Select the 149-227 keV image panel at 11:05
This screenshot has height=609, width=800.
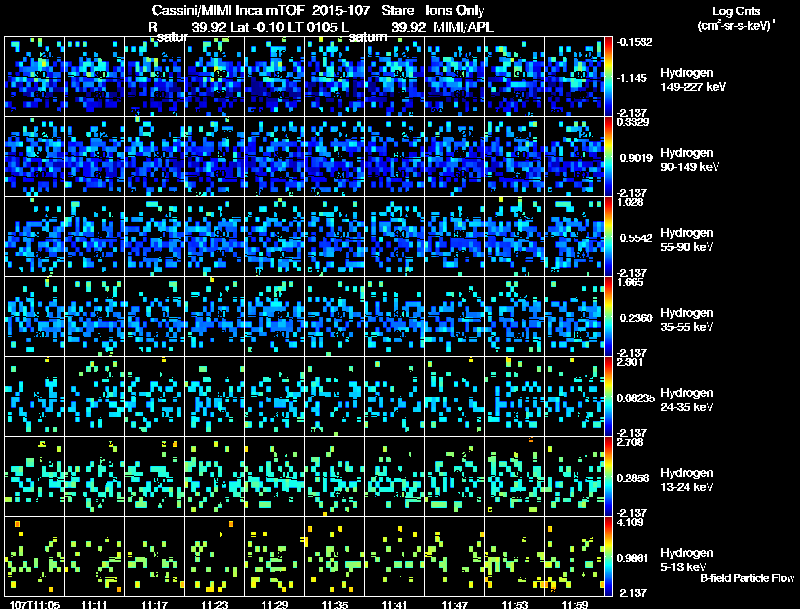point(35,77)
